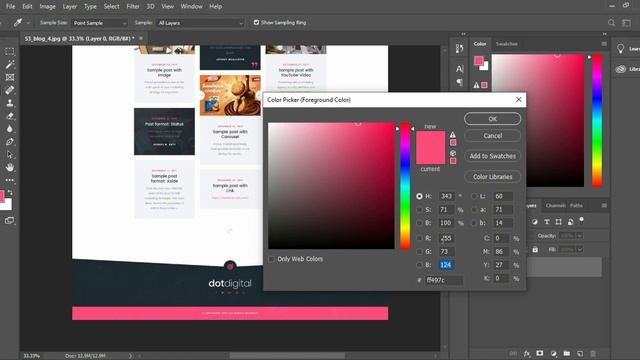Select the Frame tool in toolbar
Viewport: 640px width, 360px height.
click(9, 77)
